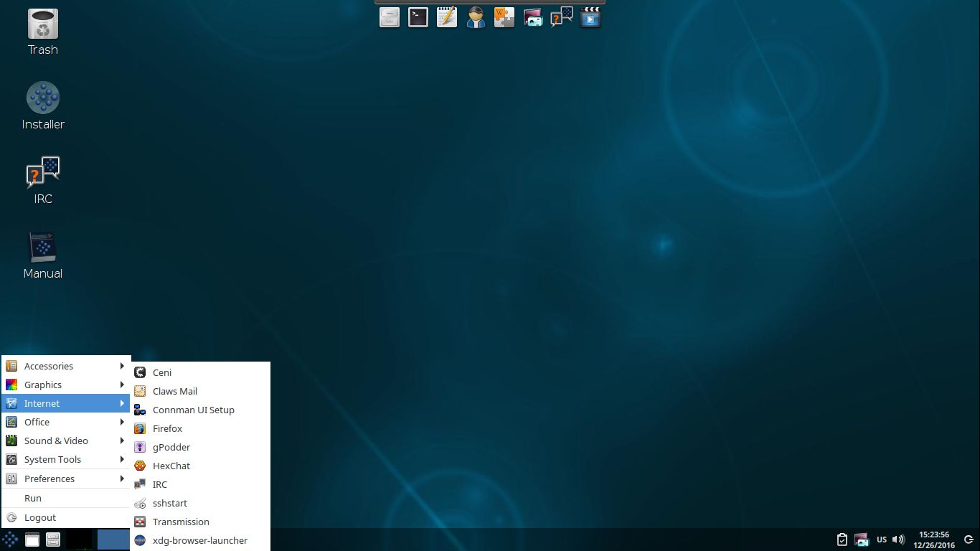Select IRC in the Internet submenu
The height and width of the screenshot is (551, 980).
(200, 484)
